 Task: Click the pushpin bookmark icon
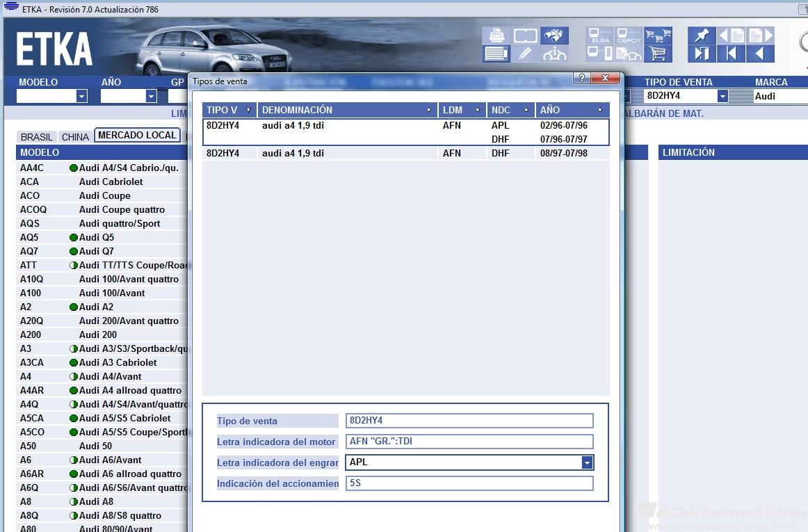[702, 35]
